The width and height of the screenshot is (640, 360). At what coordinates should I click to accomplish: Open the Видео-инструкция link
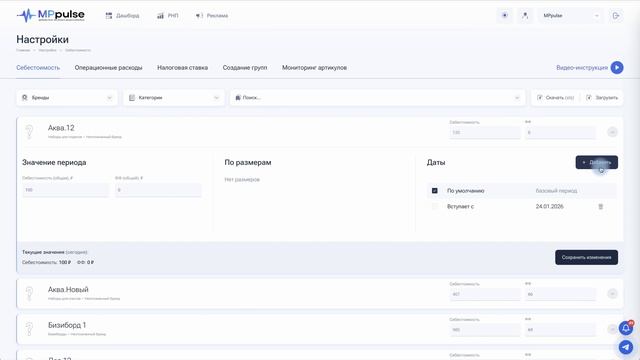(582, 68)
